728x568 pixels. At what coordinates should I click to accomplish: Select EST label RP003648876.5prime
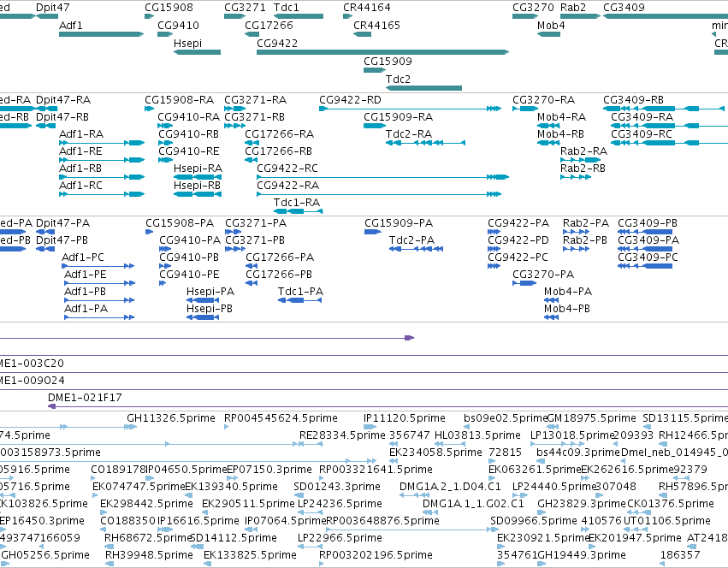coord(382,521)
